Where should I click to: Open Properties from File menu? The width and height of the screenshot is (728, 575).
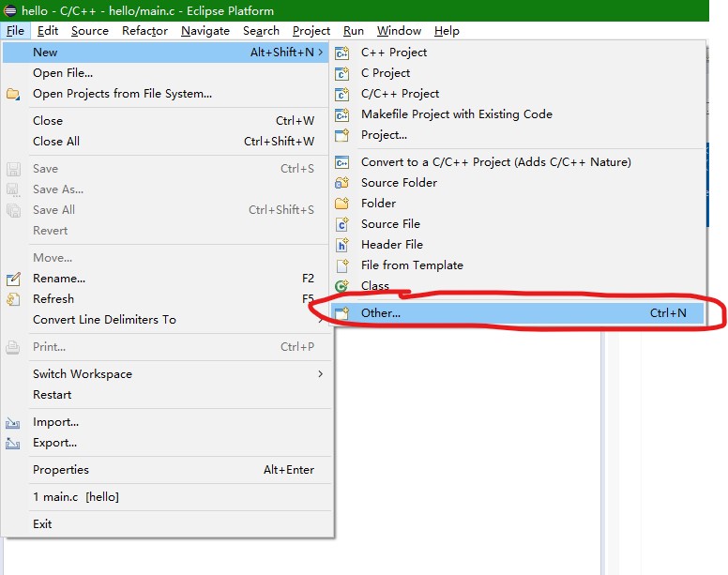167,470
